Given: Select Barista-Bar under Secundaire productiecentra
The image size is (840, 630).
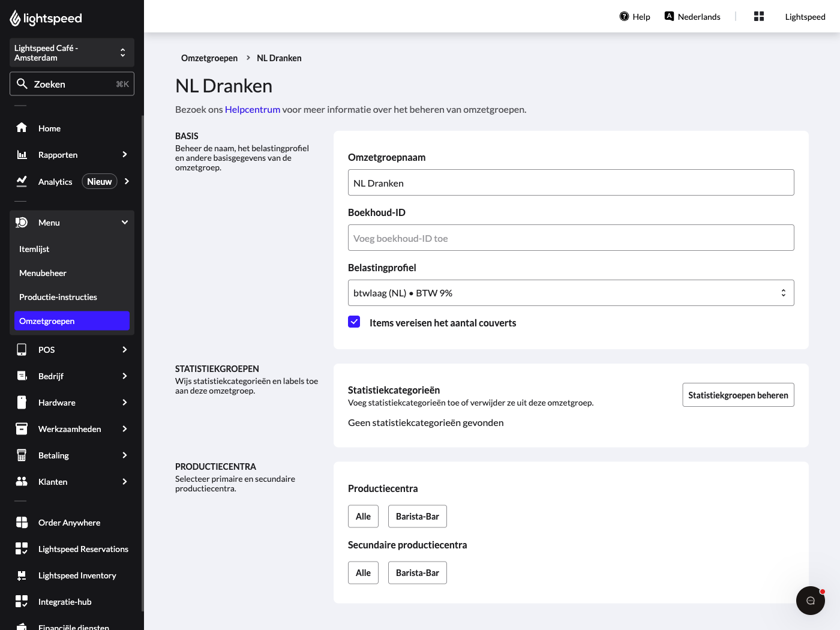Looking at the screenshot, I should (418, 573).
